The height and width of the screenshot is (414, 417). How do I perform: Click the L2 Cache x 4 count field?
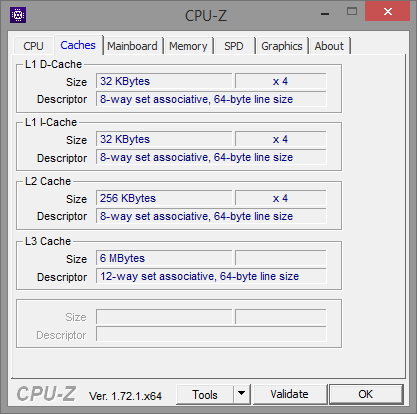click(x=281, y=198)
